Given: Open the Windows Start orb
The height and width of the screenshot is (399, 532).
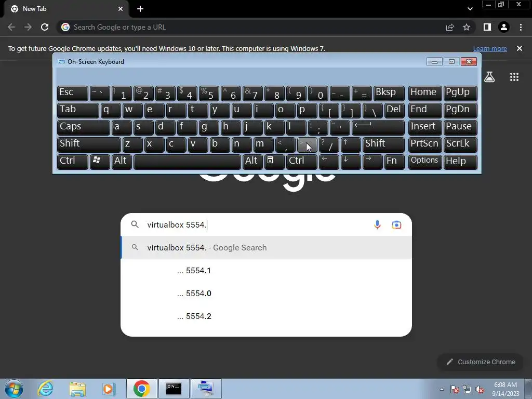Looking at the screenshot, I should click(14, 389).
